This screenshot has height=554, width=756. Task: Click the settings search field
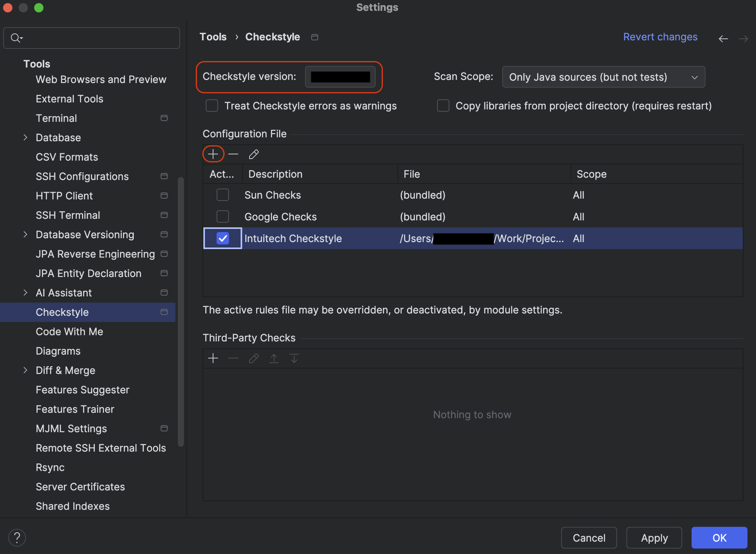point(92,38)
